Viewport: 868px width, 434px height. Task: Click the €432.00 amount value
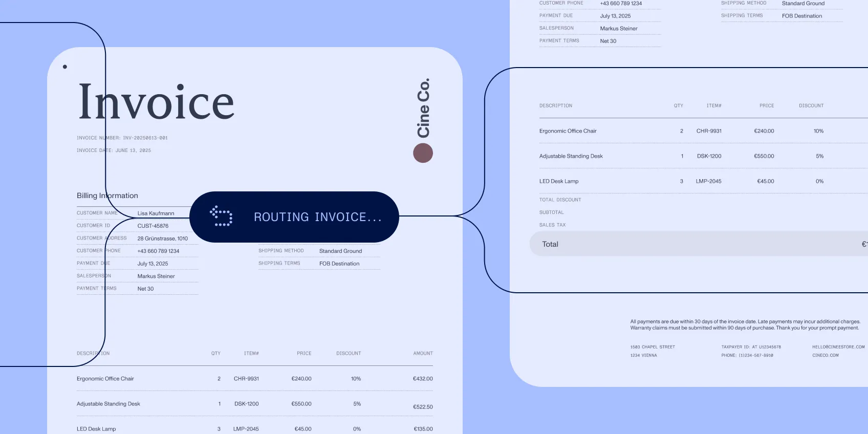click(423, 379)
